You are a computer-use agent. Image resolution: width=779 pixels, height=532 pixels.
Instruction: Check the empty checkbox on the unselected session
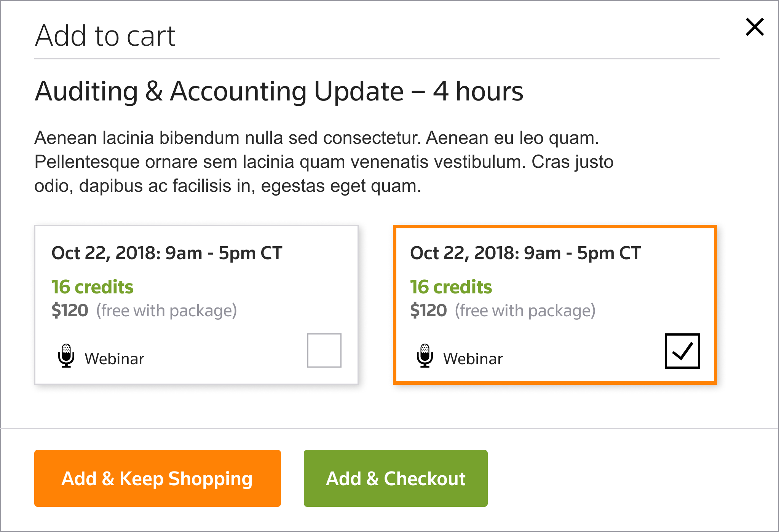click(x=324, y=350)
